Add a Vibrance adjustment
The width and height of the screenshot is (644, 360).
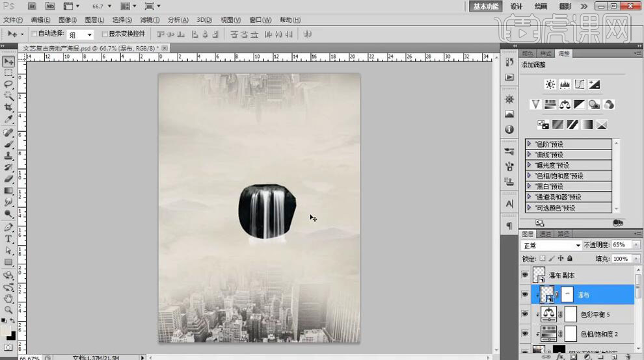point(535,104)
